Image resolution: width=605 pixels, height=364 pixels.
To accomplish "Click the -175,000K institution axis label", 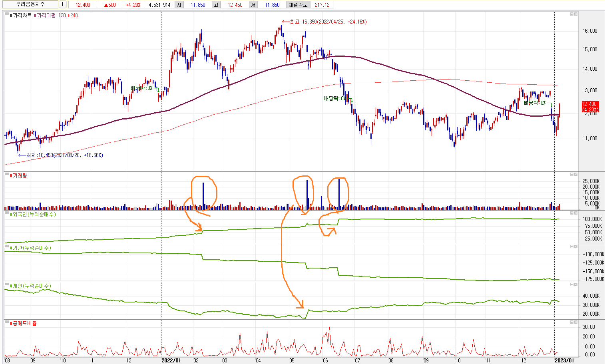I will [593, 279].
